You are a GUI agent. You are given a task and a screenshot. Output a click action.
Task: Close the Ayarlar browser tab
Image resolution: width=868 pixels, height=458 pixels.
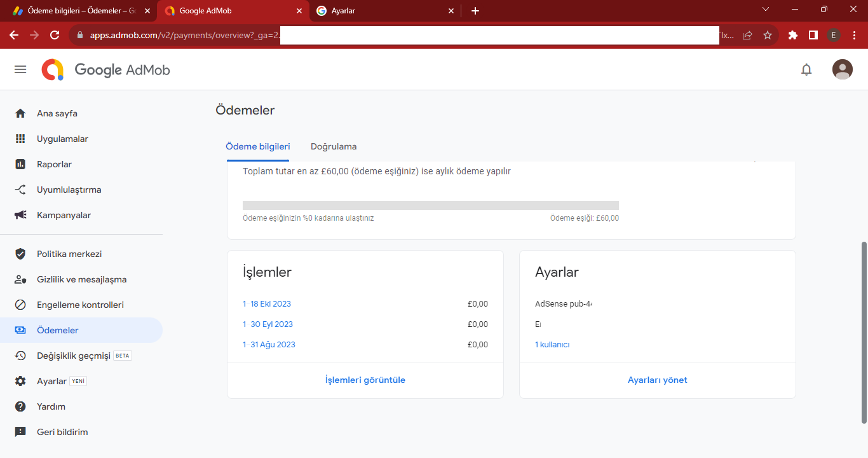tap(452, 11)
